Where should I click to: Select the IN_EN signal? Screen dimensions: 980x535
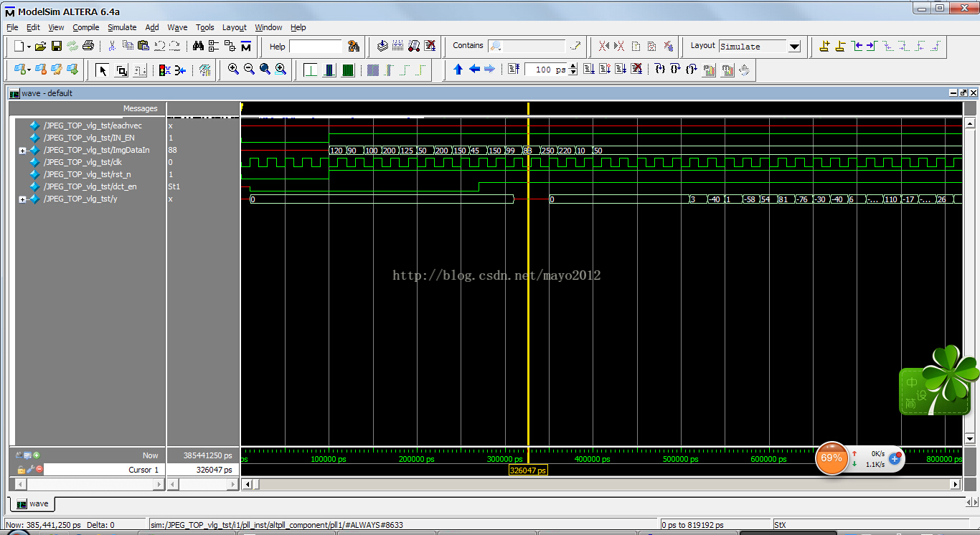tap(89, 138)
